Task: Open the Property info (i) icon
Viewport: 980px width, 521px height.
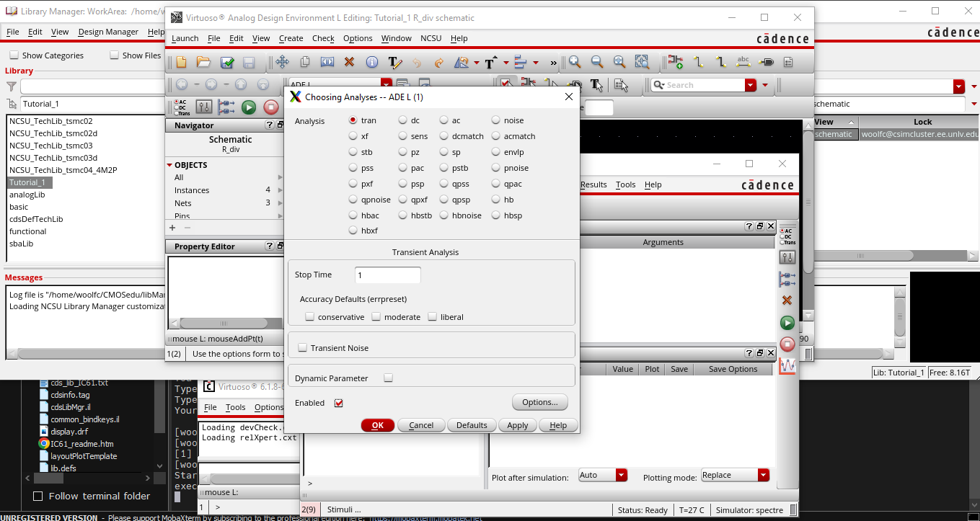Action: click(x=371, y=63)
